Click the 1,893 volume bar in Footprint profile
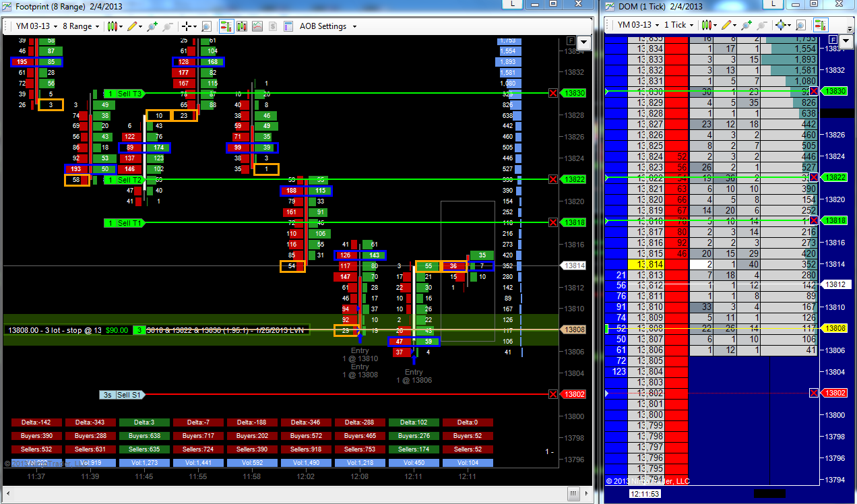Viewport: 857px width, 504px height. pyautogui.click(x=507, y=62)
